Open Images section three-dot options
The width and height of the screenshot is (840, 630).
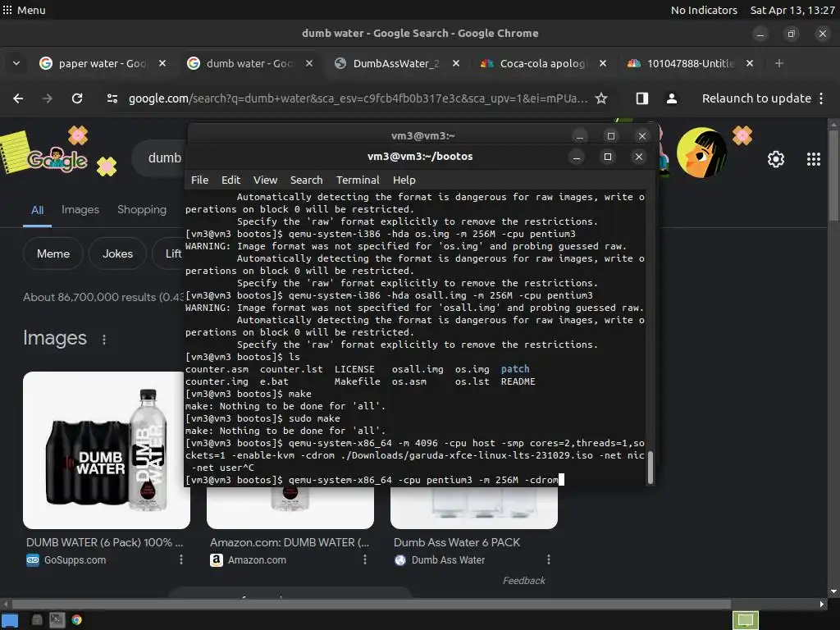pyautogui.click(x=104, y=339)
